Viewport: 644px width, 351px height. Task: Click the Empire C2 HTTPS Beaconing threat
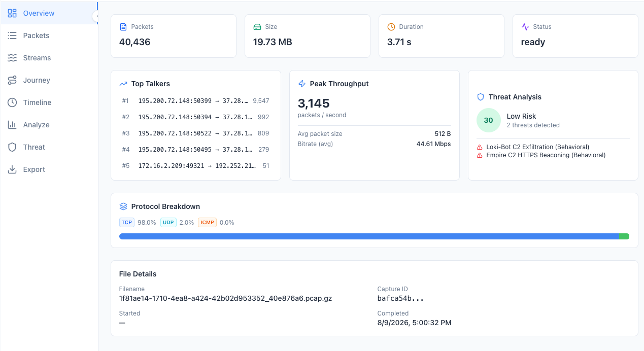point(546,155)
